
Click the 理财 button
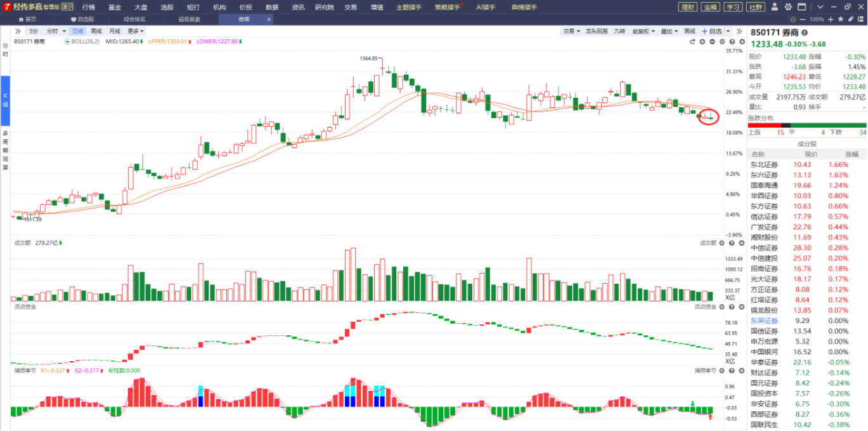pyautogui.click(x=687, y=7)
